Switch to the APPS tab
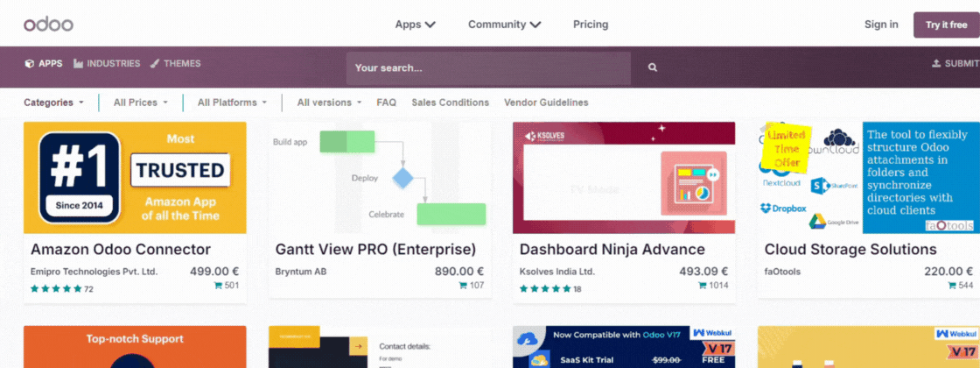This screenshot has height=368, width=980. click(x=44, y=63)
